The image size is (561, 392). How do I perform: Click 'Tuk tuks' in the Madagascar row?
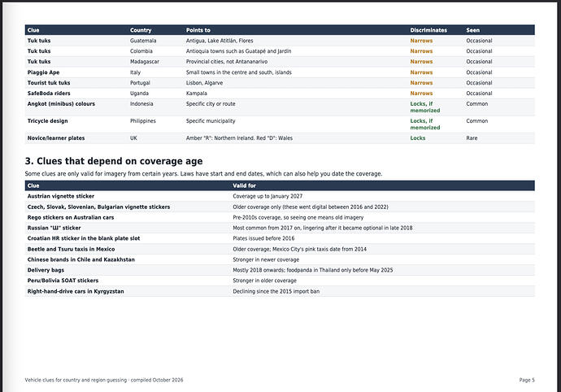tap(39, 62)
